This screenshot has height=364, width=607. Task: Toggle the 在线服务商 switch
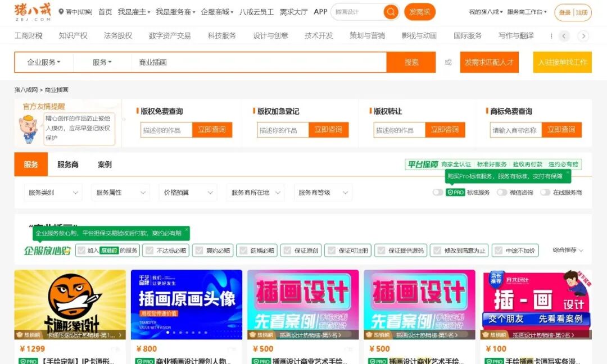[545, 192]
